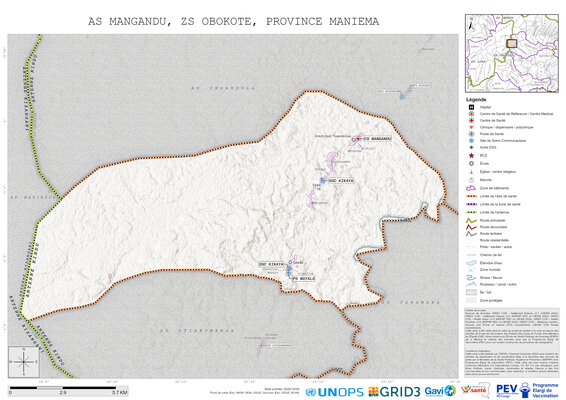
Task: Select the Piste / sentier / autre legend text
Action: [x=496, y=247]
